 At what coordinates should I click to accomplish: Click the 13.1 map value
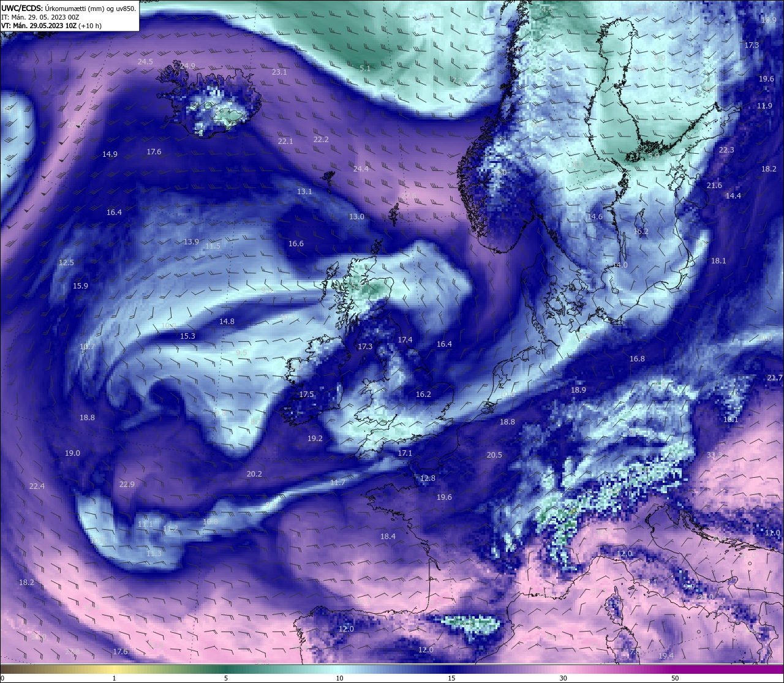coord(304,191)
